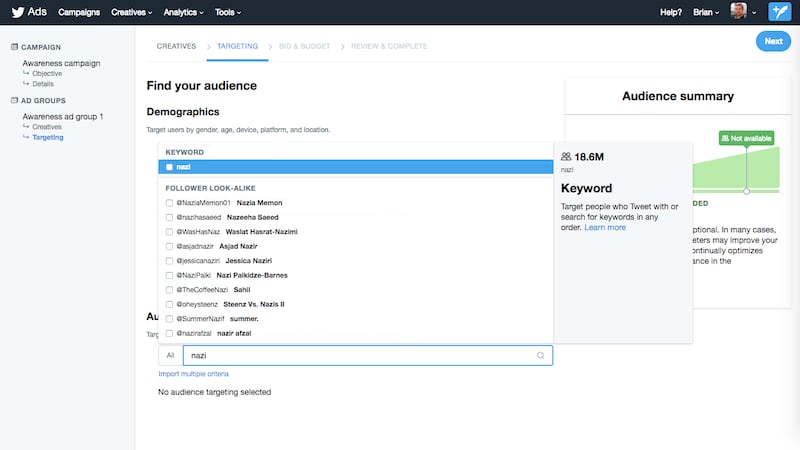Click the Twitter bird logo

tap(17, 12)
